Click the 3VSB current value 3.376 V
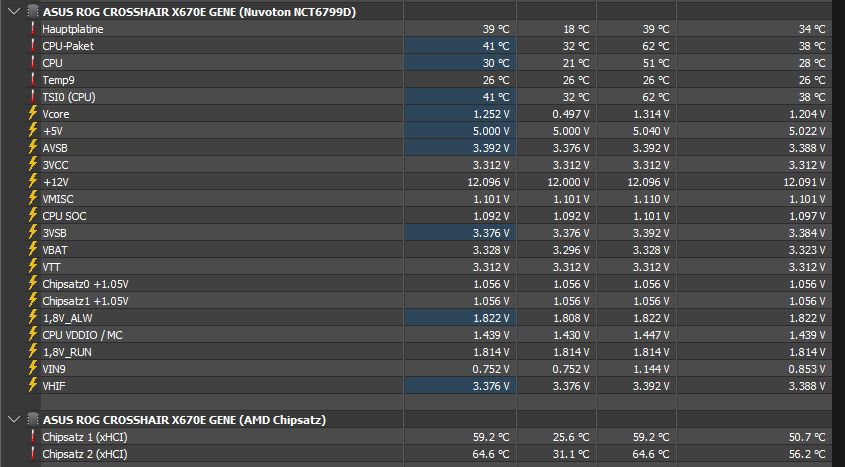 (491, 233)
